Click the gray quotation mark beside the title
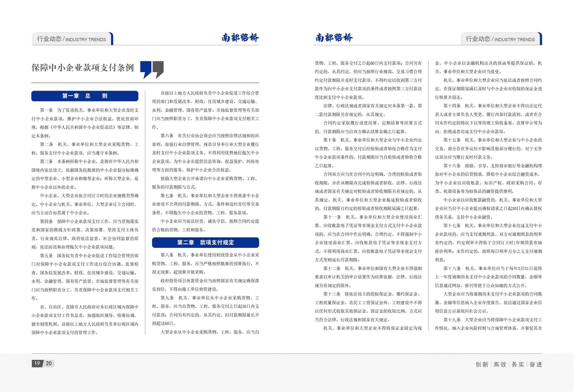 pyautogui.click(x=158, y=70)
